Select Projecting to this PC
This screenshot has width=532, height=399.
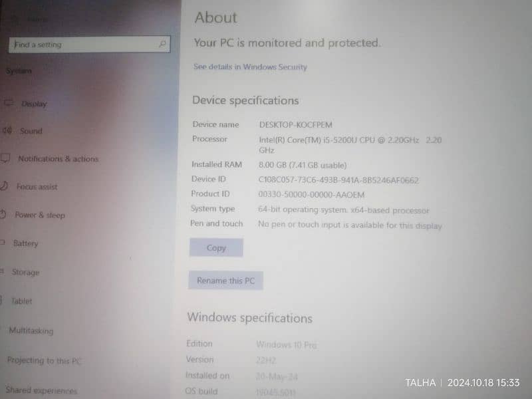click(44, 360)
